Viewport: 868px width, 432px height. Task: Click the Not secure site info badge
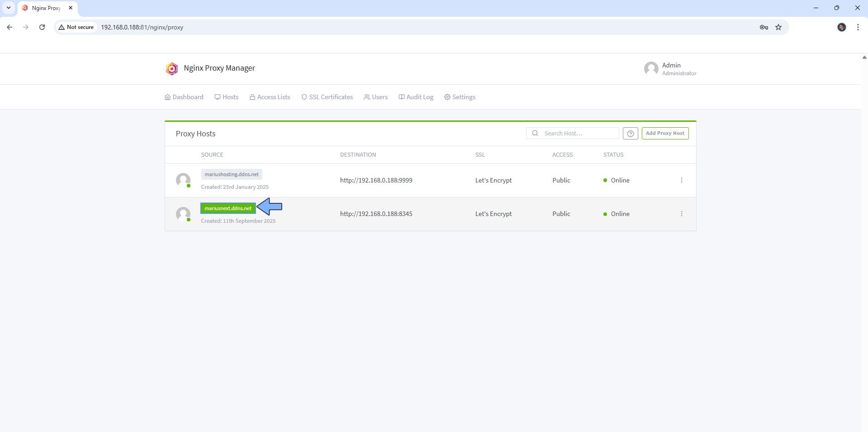[x=76, y=27]
